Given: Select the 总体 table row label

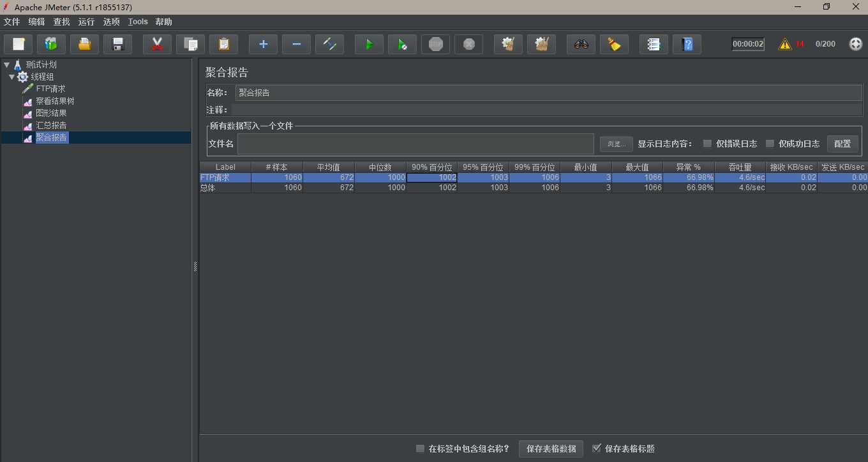Looking at the screenshot, I should (208, 188).
